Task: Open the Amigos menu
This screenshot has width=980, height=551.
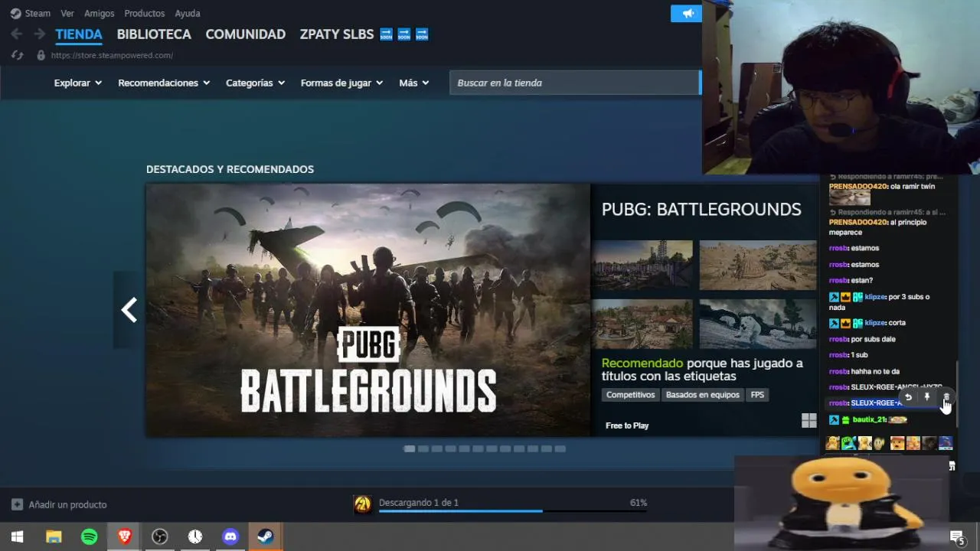Action: (x=99, y=13)
